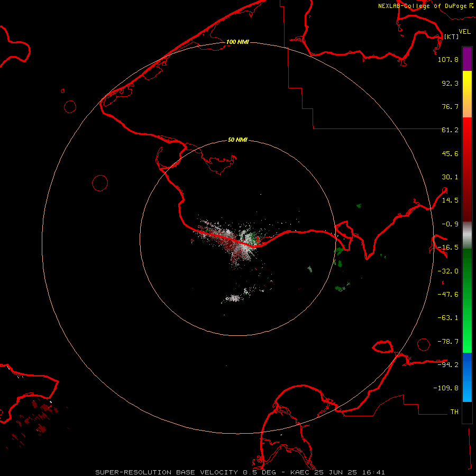The image size is (476, 476).
Task: Click the 50 NMI range ring label
Action: tap(237, 140)
